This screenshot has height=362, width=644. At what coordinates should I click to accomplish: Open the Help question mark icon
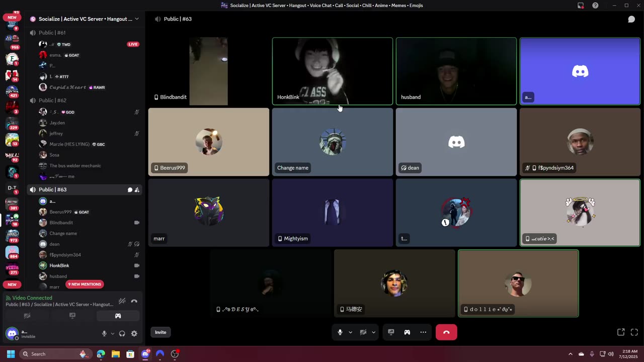click(x=596, y=6)
